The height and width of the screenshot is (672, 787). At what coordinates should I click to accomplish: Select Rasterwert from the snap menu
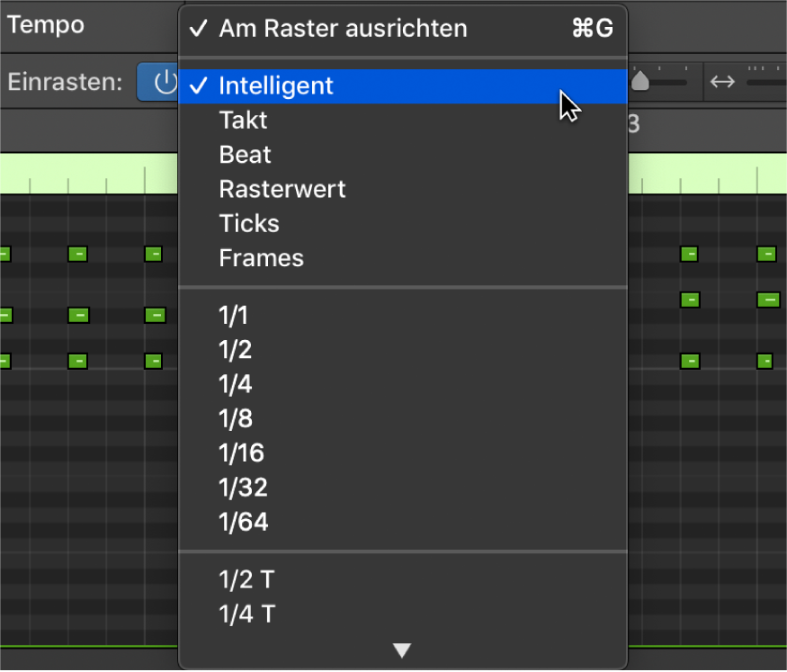282,189
